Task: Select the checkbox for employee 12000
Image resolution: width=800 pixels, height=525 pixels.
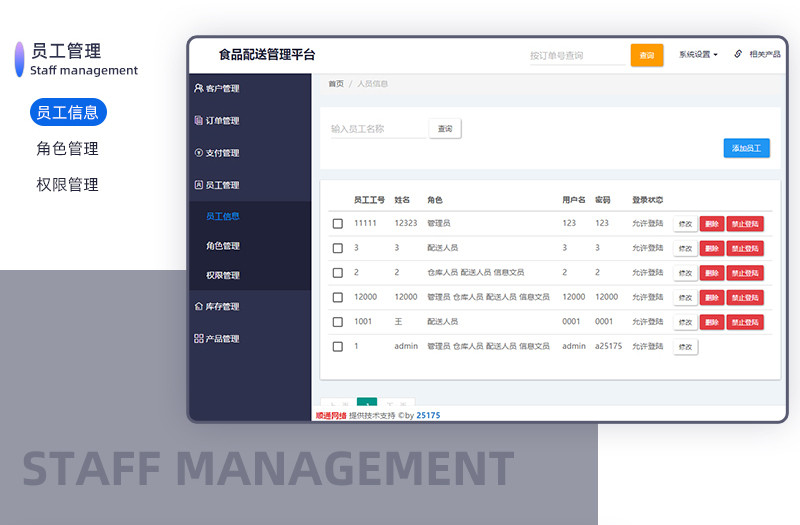Action: pyautogui.click(x=338, y=297)
